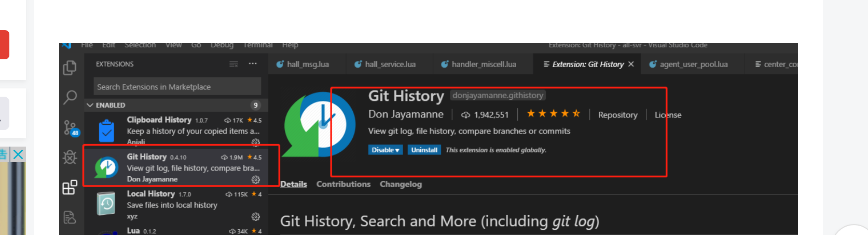Close the Extension: Git History tab
This screenshot has height=235, width=868.
click(x=631, y=64)
